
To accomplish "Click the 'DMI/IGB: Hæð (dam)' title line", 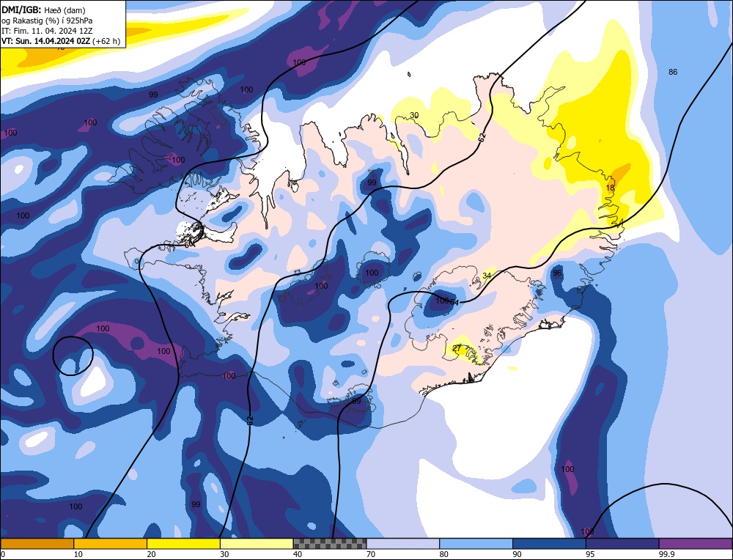I will (x=43, y=10).
